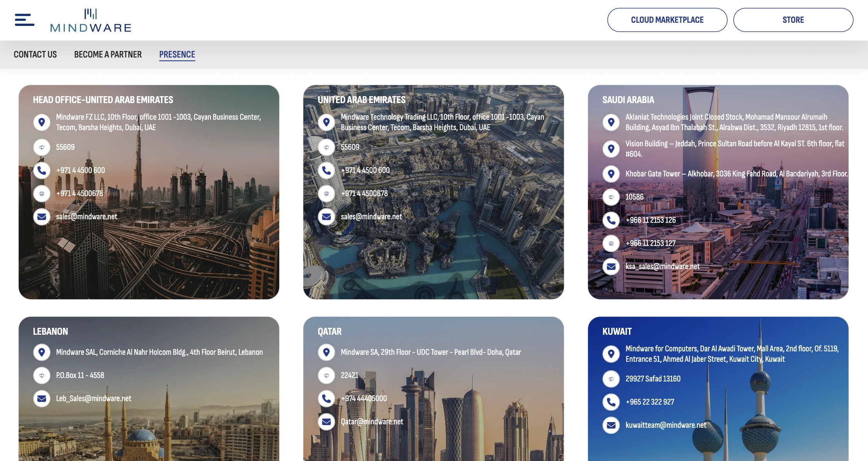The image size is (868, 461).
Task: Click the Saudi phone number +966 11 2153 126
Action: click(651, 220)
